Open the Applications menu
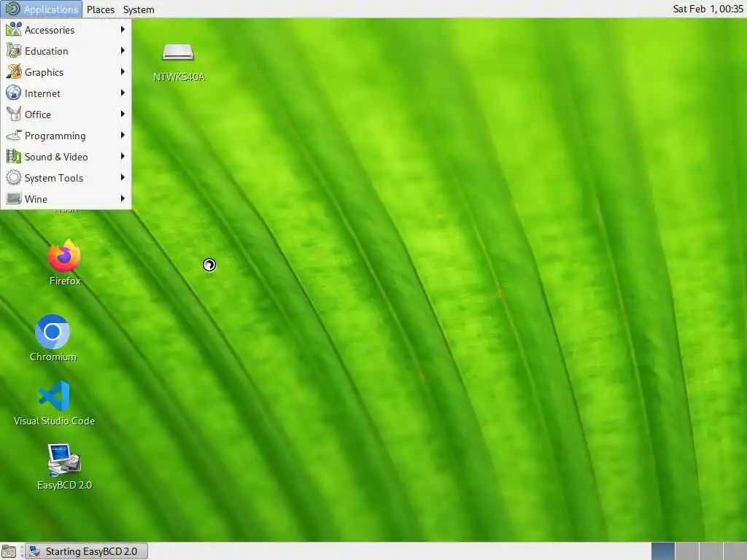The width and height of the screenshot is (747, 560). [x=42, y=9]
